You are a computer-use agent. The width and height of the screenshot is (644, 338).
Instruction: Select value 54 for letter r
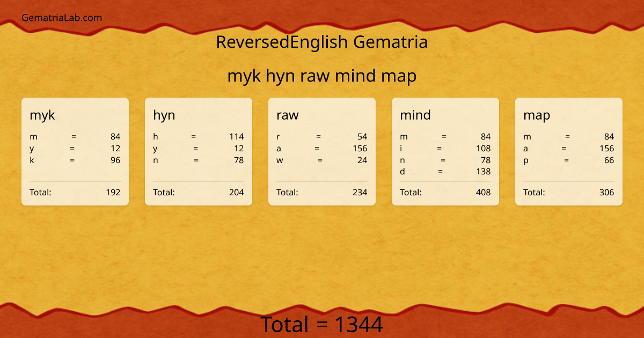pos(362,137)
